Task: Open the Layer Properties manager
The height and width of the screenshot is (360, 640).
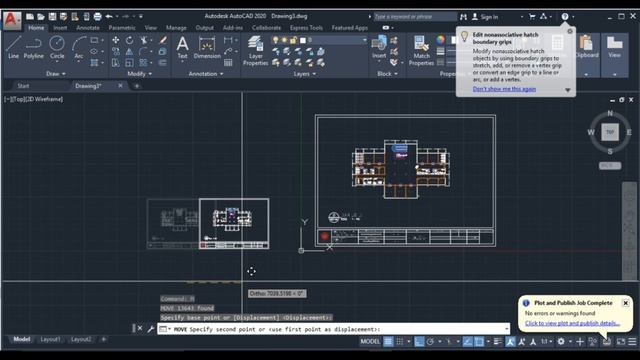Action: coord(256,51)
